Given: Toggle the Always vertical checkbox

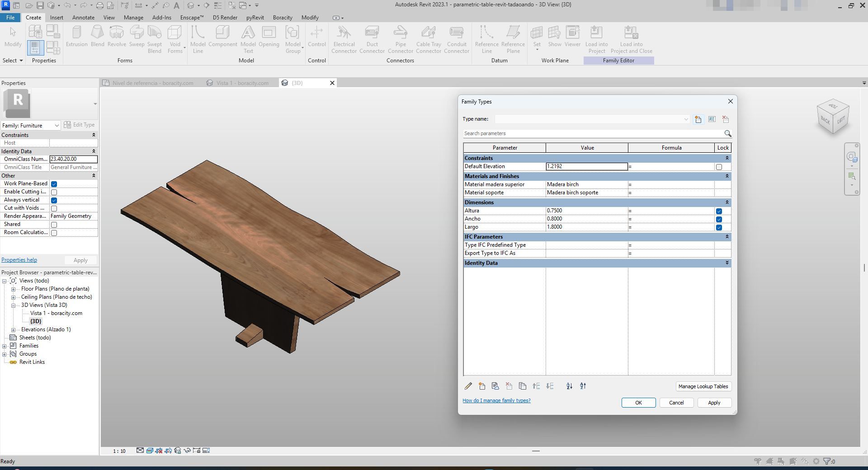Looking at the screenshot, I should click(54, 200).
